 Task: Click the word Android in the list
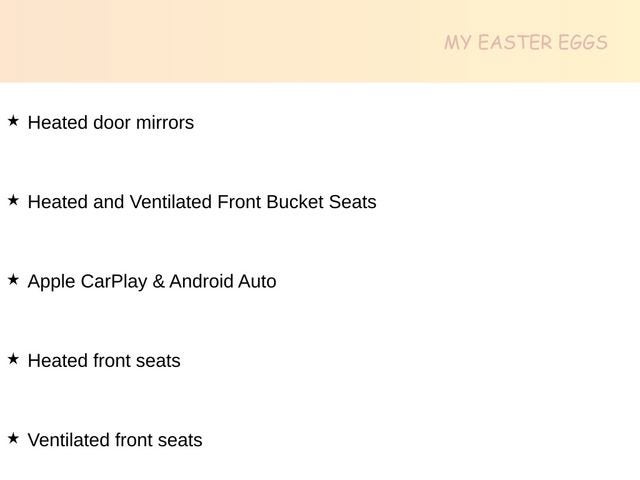tap(201, 282)
